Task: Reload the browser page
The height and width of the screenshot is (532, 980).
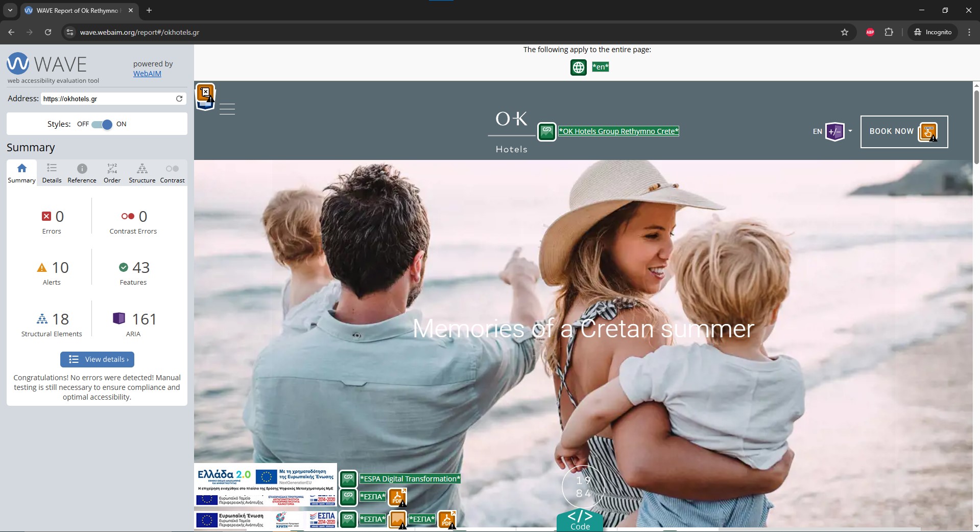Action: coord(48,32)
